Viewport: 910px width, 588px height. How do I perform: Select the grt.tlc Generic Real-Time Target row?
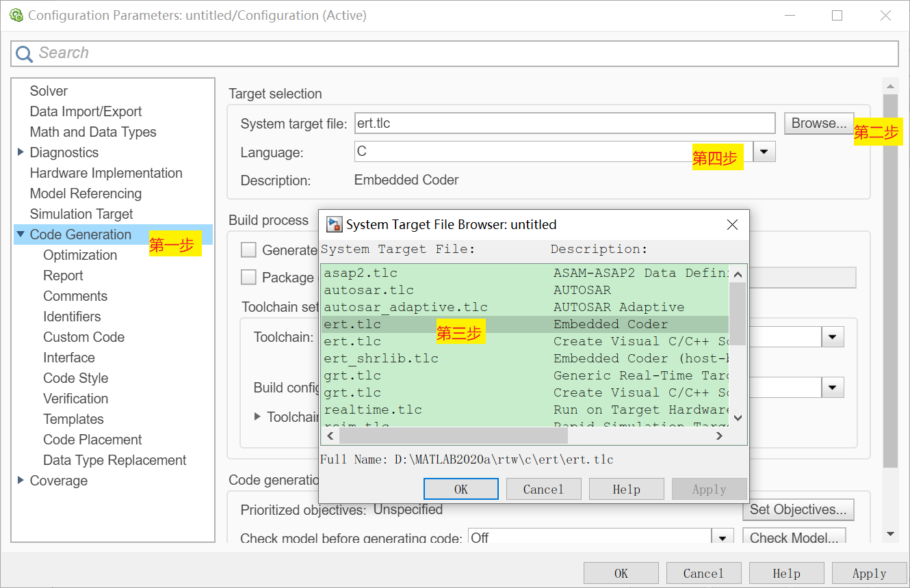[x=525, y=375]
